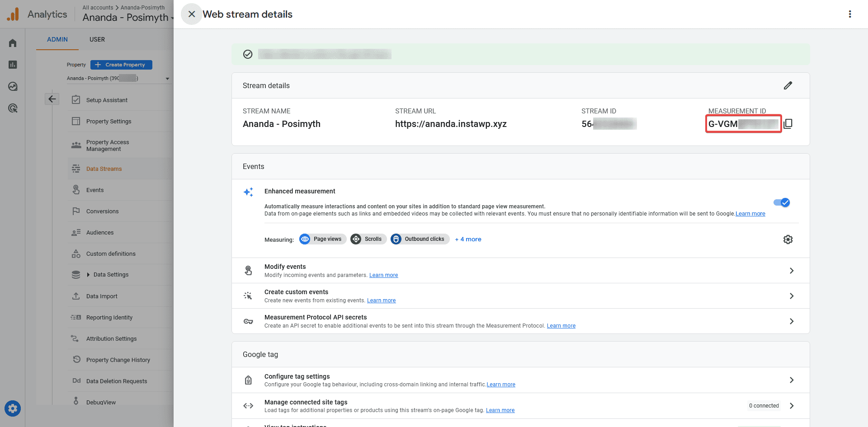Expand the '+ 4 more' measuring list
This screenshot has width=868, height=427.
[468, 239]
